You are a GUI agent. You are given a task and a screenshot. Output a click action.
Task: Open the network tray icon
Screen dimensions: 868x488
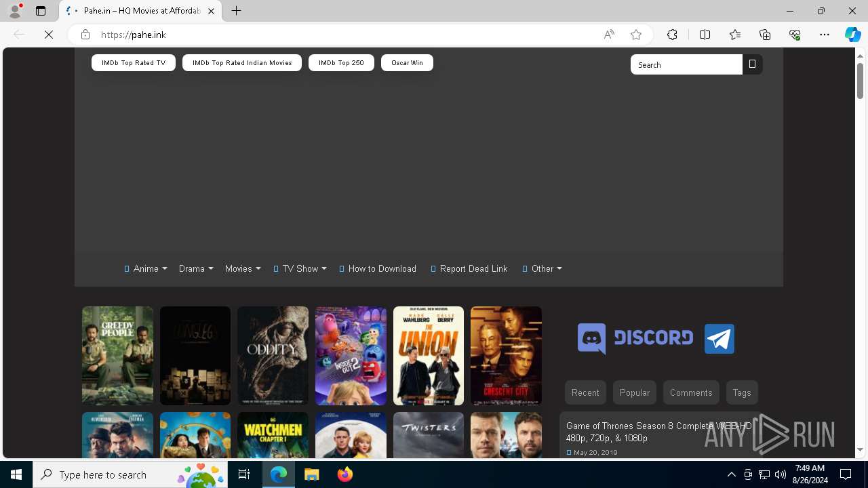coord(764,474)
